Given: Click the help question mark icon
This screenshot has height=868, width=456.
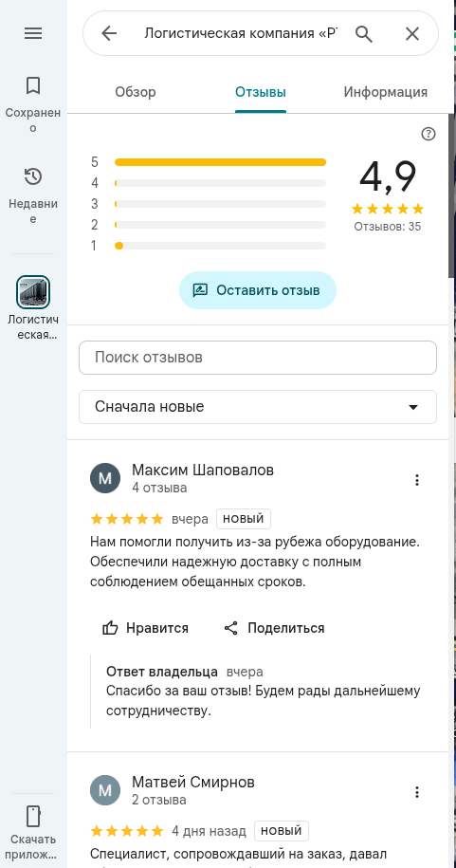Looking at the screenshot, I should 429,134.
